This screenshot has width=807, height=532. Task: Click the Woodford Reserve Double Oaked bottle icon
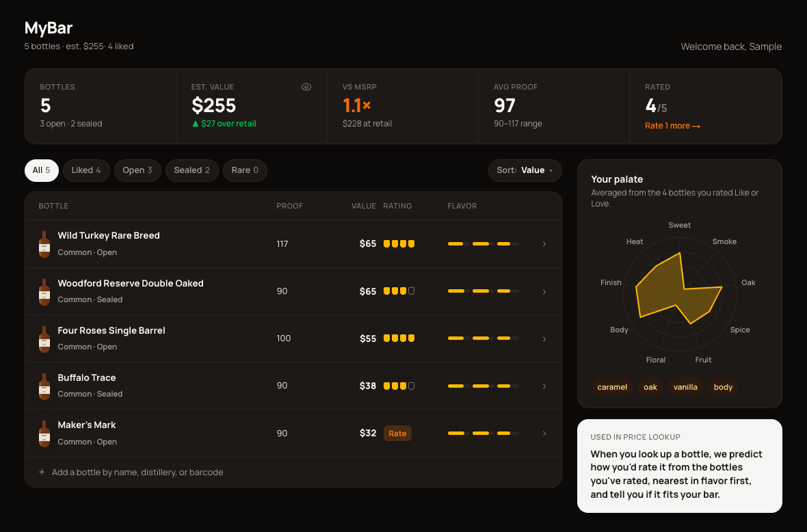(44, 292)
